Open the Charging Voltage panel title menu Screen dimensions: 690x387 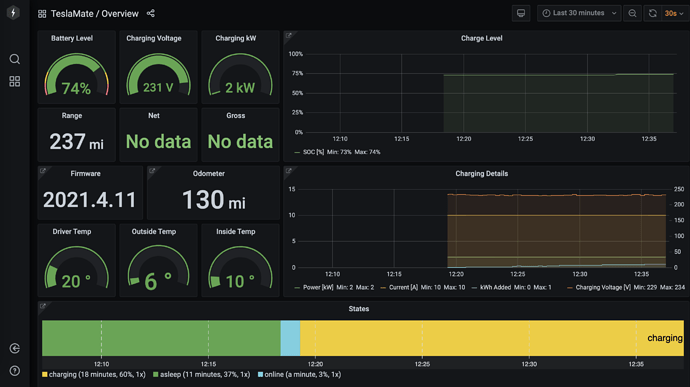coord(154,38)
